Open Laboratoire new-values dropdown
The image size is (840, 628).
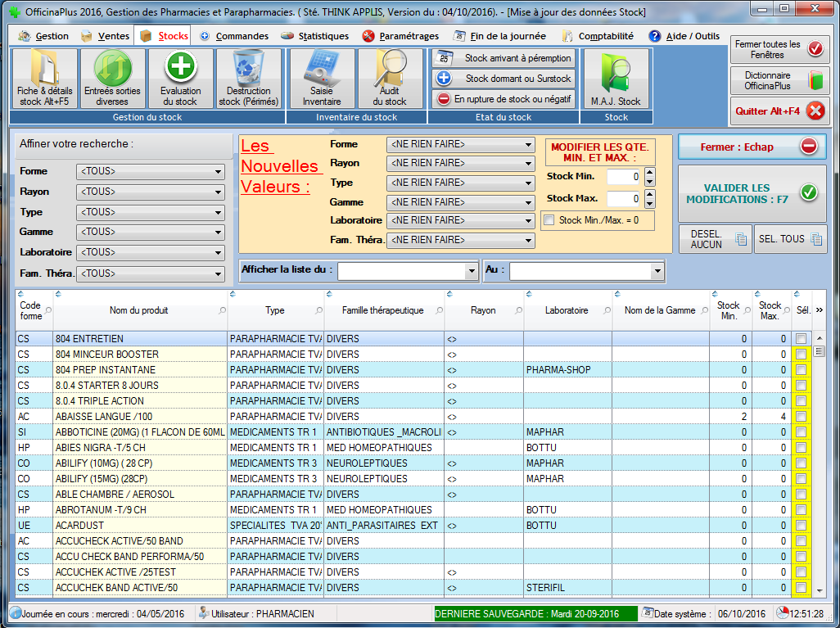pyautogui.click(x=528, y=221)
